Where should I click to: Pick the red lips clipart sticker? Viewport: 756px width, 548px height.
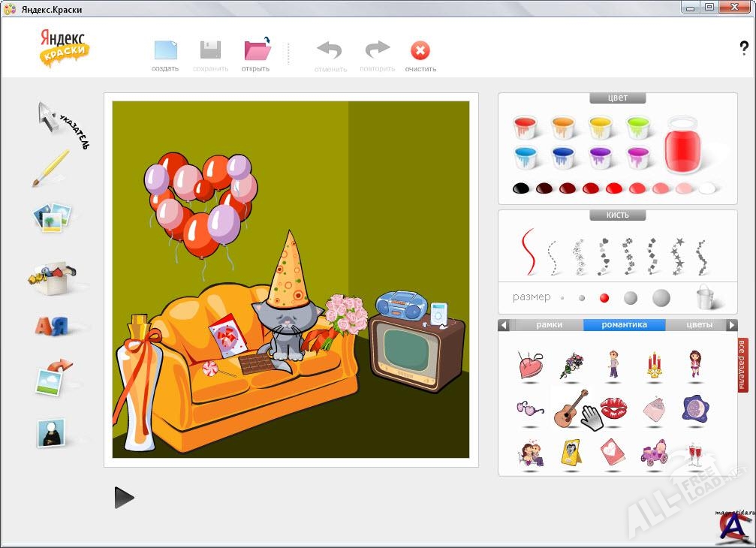613,408
